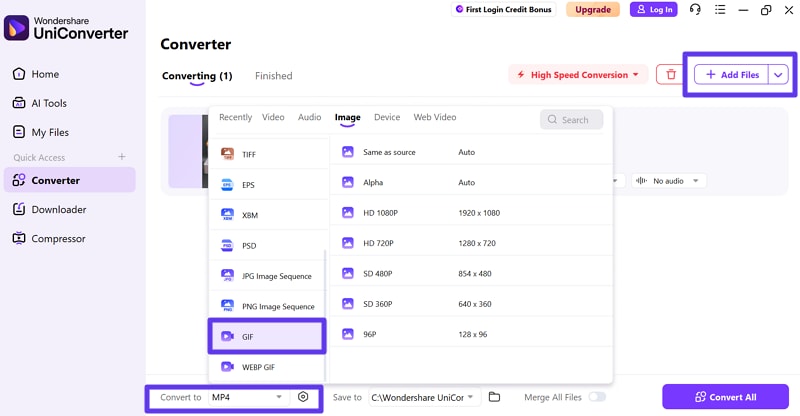Image resolution: width=800 pixels, height=416 pixels.
Task: Choose the EPS image format
Action: tap(268, 185)
